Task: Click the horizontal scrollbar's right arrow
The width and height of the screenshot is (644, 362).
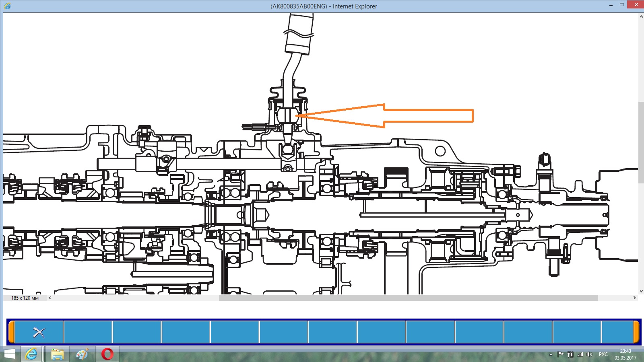Action: click(634, 298)
